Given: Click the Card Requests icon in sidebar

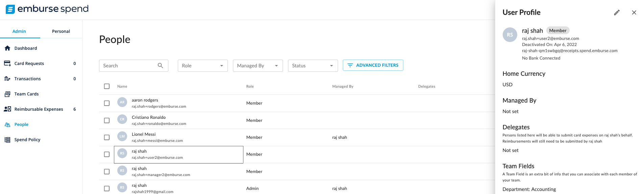Looking at the screenshot, I should (x=7, y=63).
